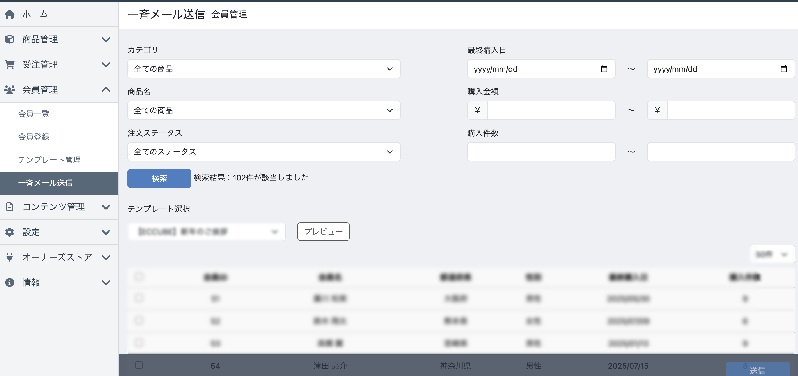Open 会員一覧 submenu item
The image size is (798, 376).
(x=34, y=114)
